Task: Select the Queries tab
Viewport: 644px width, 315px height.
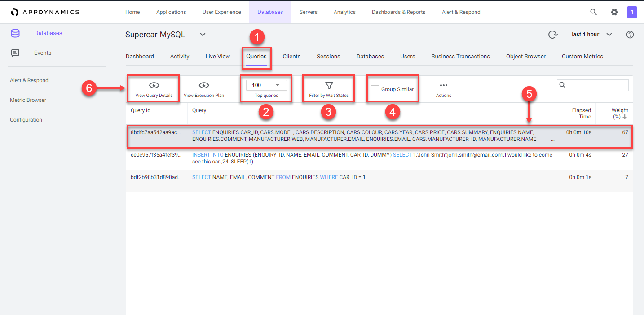Action: [x=256, y=57]
